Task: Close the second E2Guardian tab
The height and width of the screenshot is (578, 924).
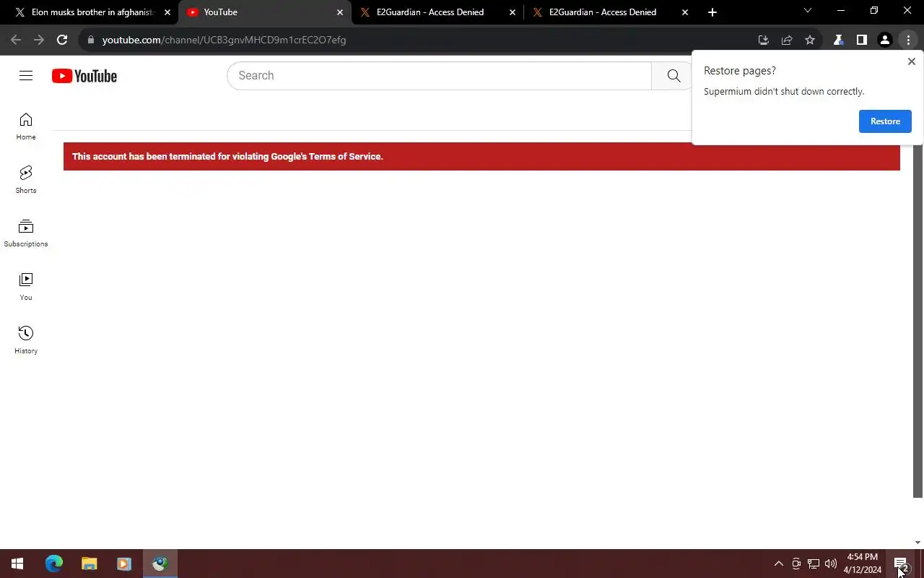Action: point(685,12)
